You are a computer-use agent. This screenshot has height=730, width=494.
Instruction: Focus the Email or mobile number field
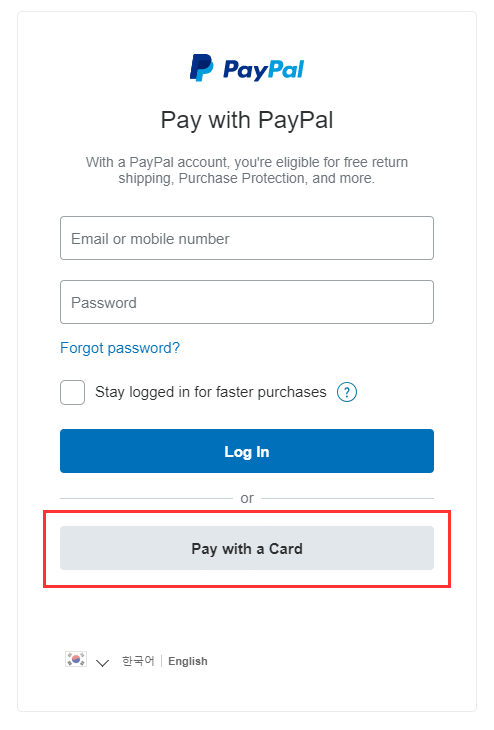tap(247, 238)
